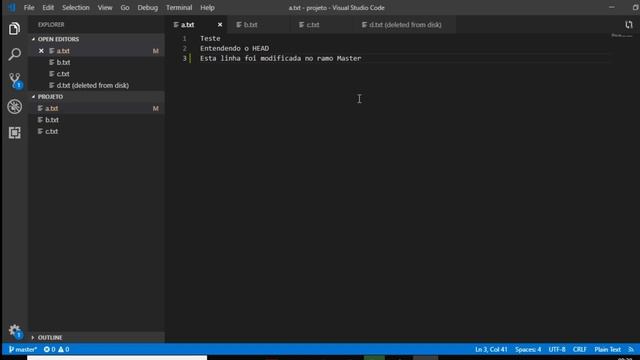The image size is (640, 360).
Task: Select c.txt in Open Editors
Action: click(x=96, y=74)
